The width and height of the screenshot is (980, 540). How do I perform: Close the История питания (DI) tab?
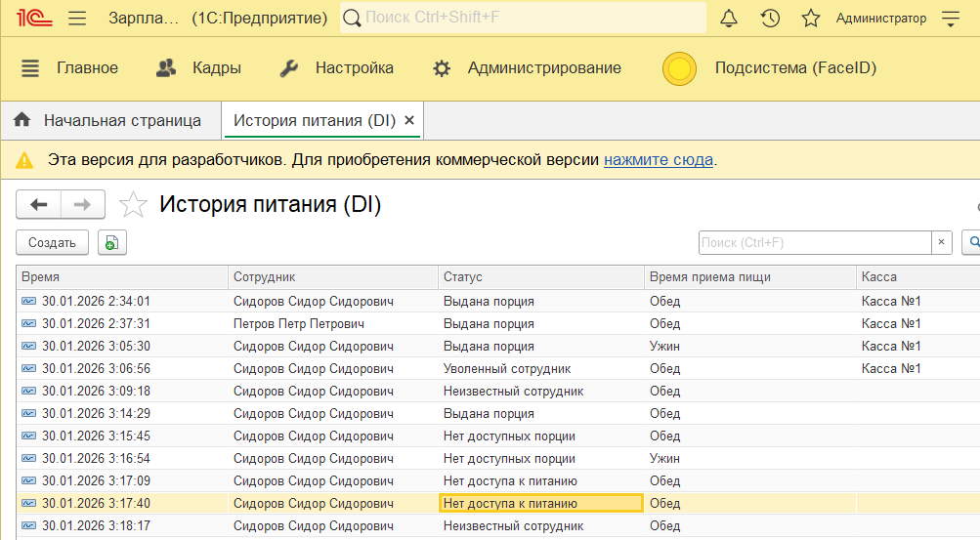tap(409, 121)
